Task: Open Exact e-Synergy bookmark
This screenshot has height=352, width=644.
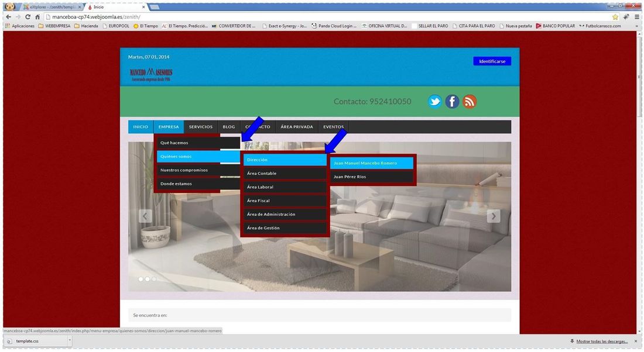Action: [284, 26]
